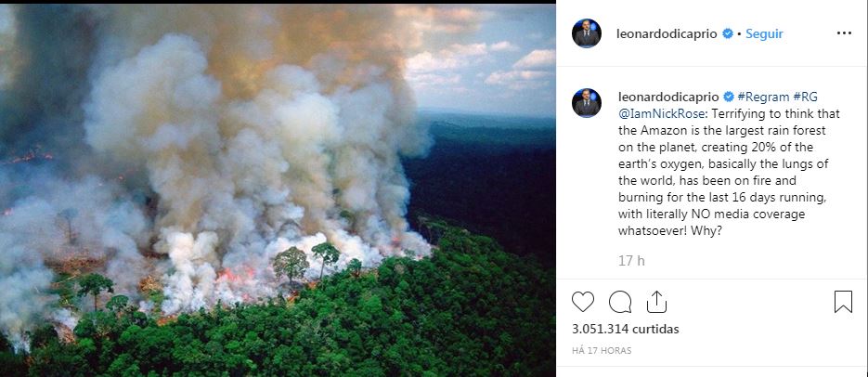
Task: Visit the @IamNickRose mention
Action: 655,113
